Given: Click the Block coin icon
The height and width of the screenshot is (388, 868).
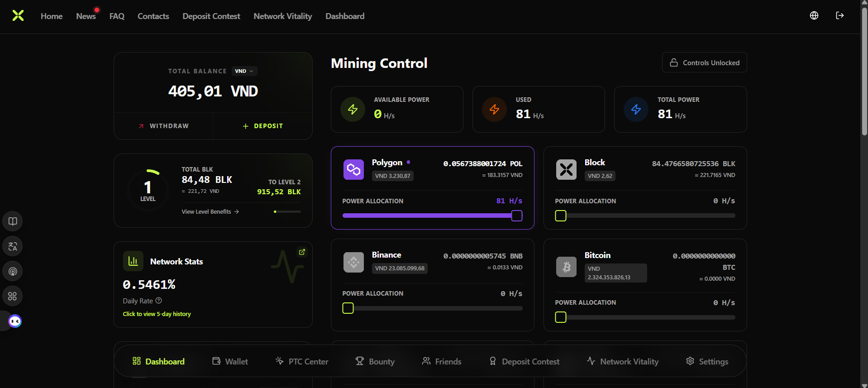Looking at the screenshot, I should (x=566, y=170).
